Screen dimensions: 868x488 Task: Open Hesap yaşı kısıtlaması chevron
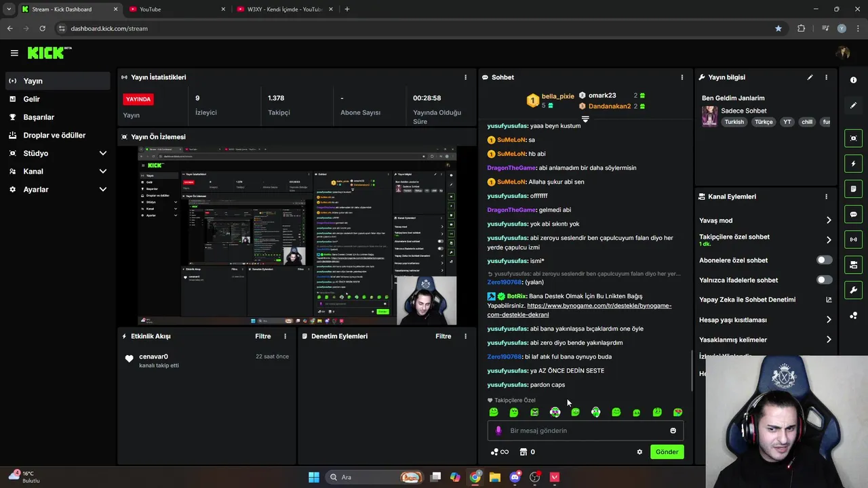coord(829,320)
